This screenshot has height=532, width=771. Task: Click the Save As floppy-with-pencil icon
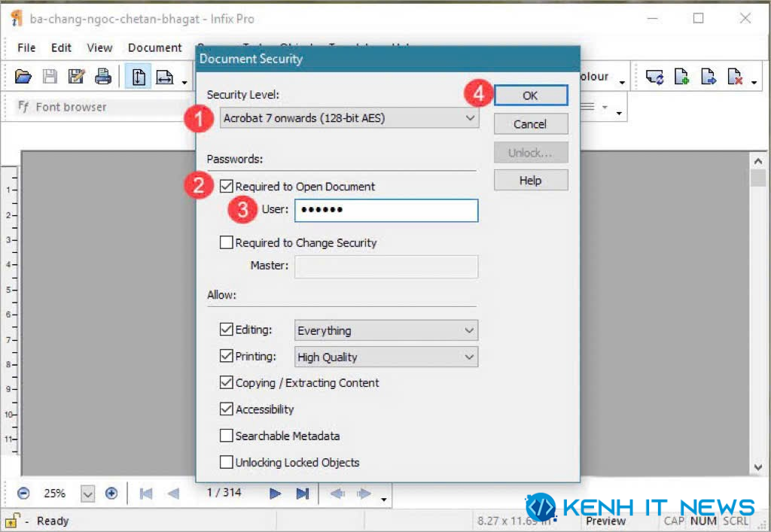click(76, 77)
